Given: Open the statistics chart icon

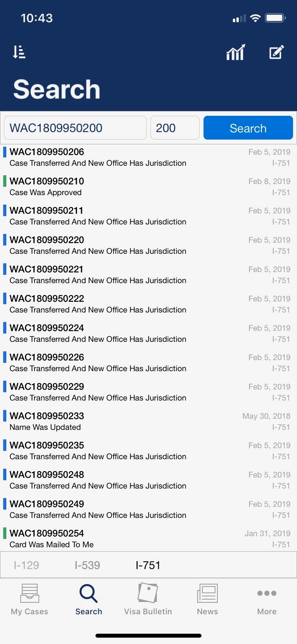Looking at the screenshot, I should [x=236, y=52].
